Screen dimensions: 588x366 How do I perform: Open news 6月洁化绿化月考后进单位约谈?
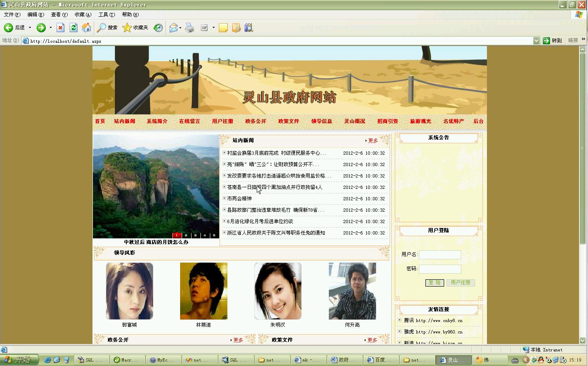point(260,221)
